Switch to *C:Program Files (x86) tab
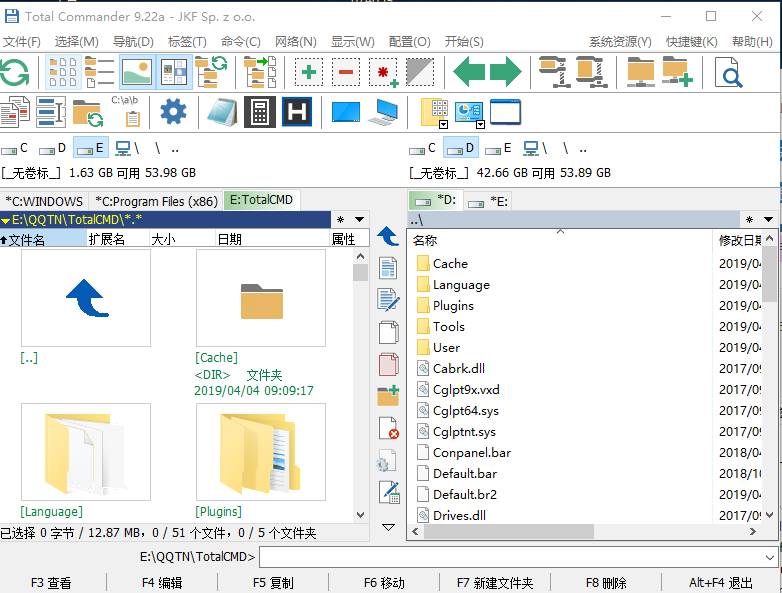The image size is (782, 593). (157, 201)
